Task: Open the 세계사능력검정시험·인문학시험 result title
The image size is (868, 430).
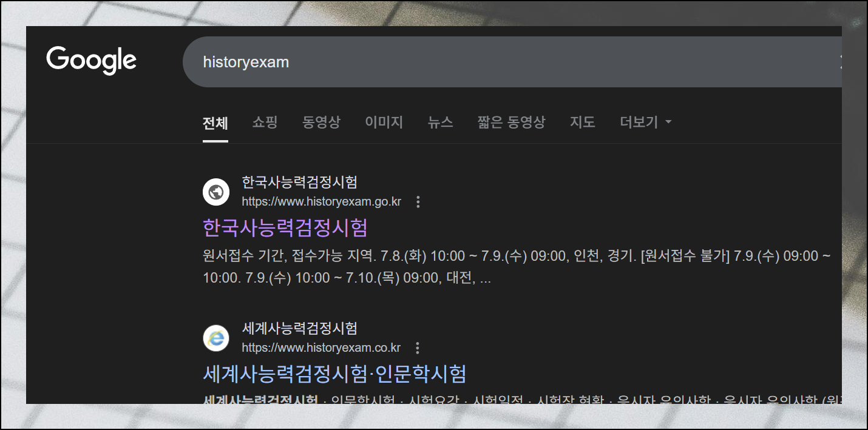Action: coord(334,374)
